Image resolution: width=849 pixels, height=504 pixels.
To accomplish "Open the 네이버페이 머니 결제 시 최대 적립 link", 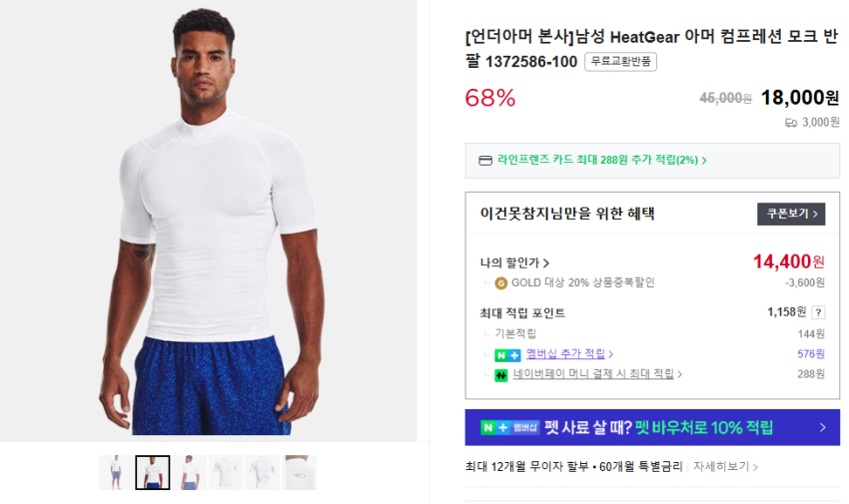I will [x=594, y=374].
